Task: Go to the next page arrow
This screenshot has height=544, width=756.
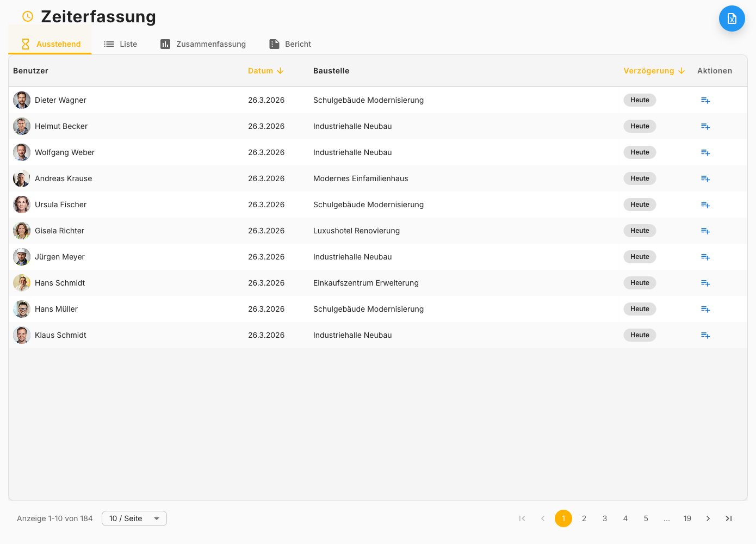Action: [x=708, y=518]
